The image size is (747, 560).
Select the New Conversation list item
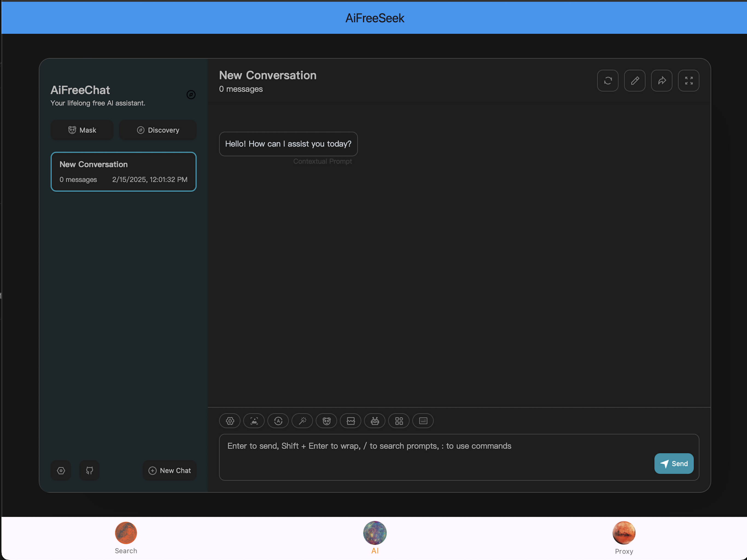tap(124, 171)
